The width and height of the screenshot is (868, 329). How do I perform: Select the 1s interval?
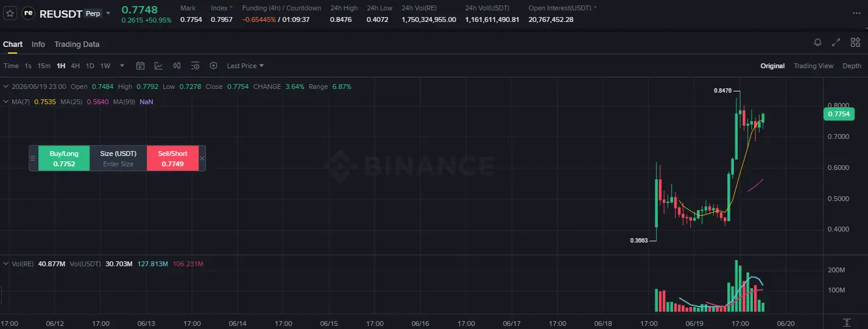(28, 66)
